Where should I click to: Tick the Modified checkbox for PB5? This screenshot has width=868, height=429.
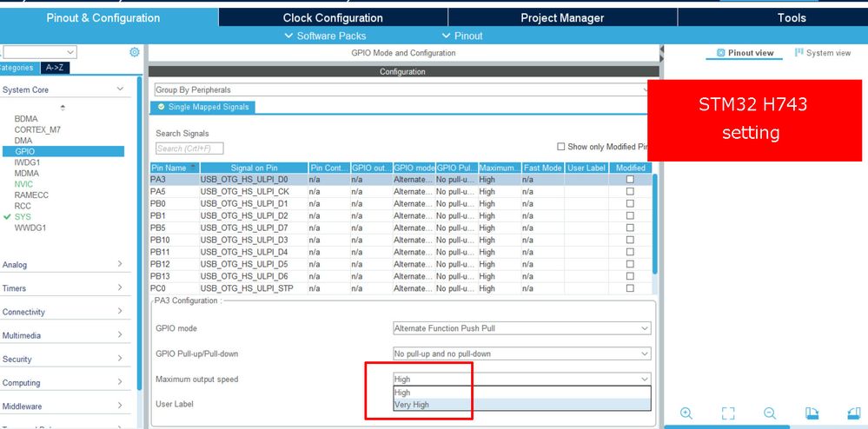(x=630, y=228)
